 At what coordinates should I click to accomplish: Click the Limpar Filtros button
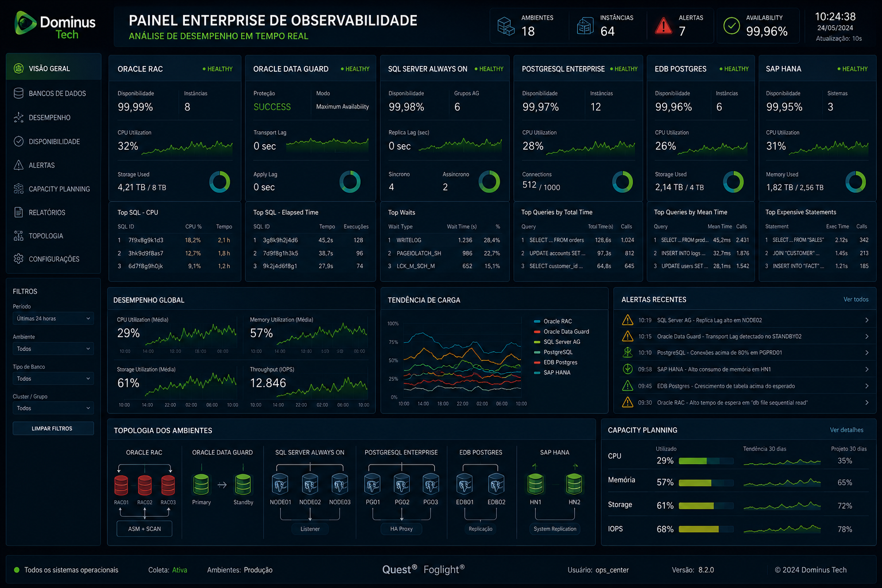click(x=53, y=428)
